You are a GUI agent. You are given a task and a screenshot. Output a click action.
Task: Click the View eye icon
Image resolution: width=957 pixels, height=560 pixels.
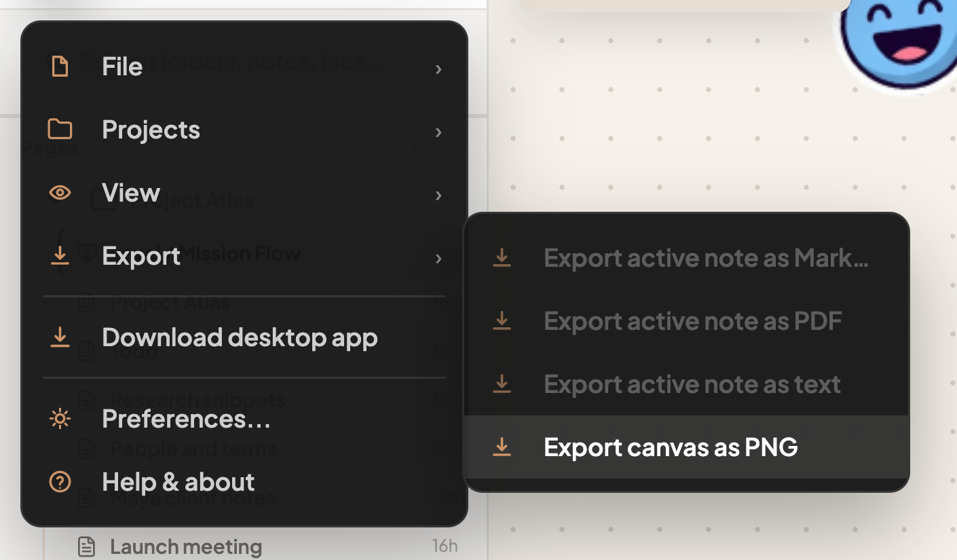pyautogui.click(x=60, y=193)
